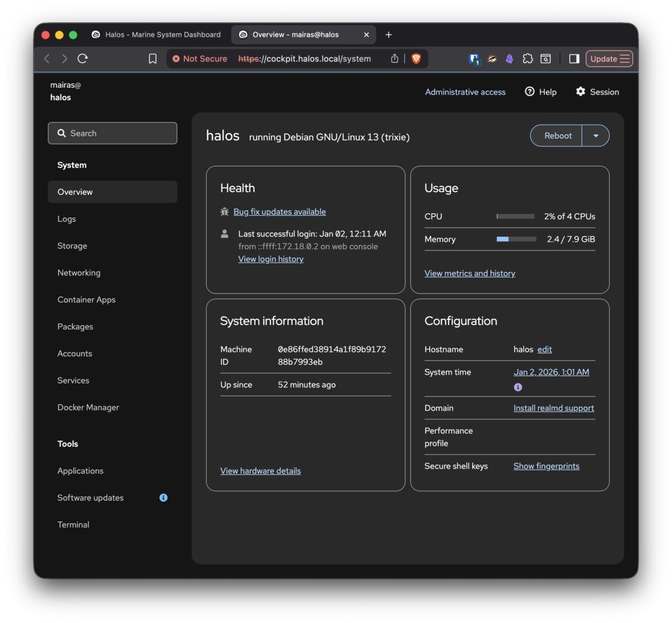Click the sidebar Search field
Screen dimensions: 672x623
click(x=113, y=133)
